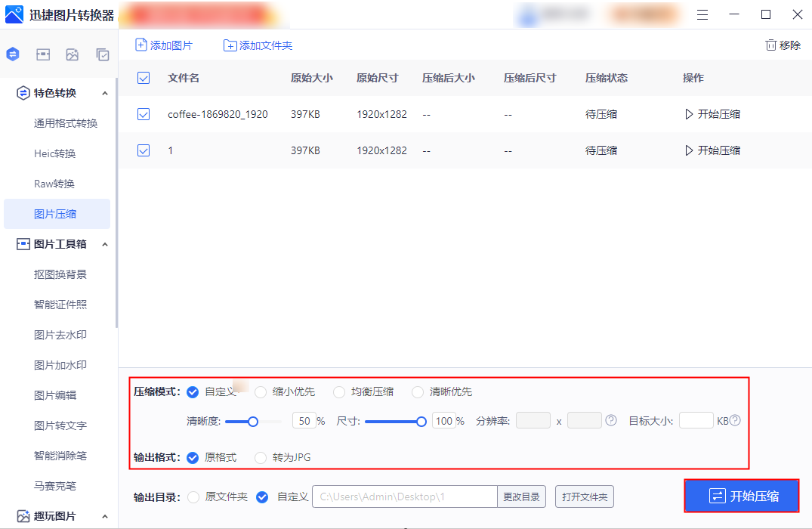Collapse the 趣玩图片 section chevron
Screen dimensions: 812x529
(105, 516)
